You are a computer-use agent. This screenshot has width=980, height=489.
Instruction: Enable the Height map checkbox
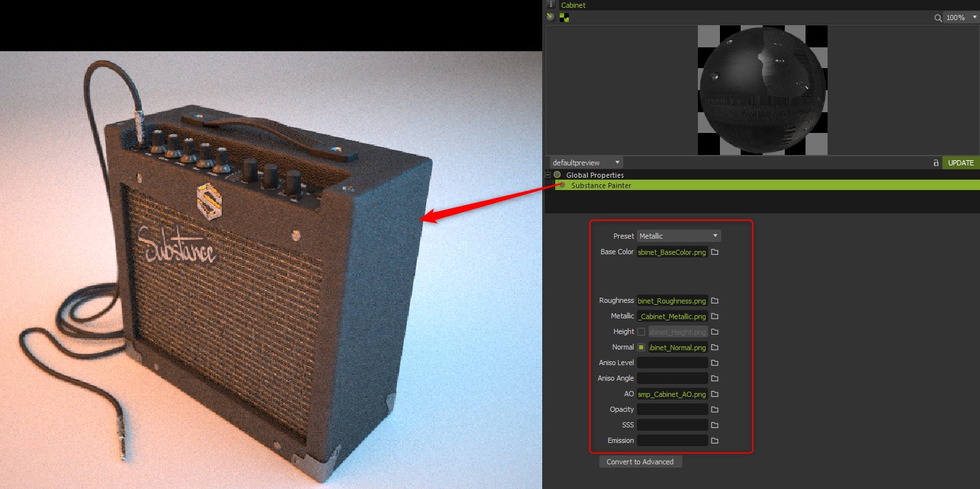[641, 332]
